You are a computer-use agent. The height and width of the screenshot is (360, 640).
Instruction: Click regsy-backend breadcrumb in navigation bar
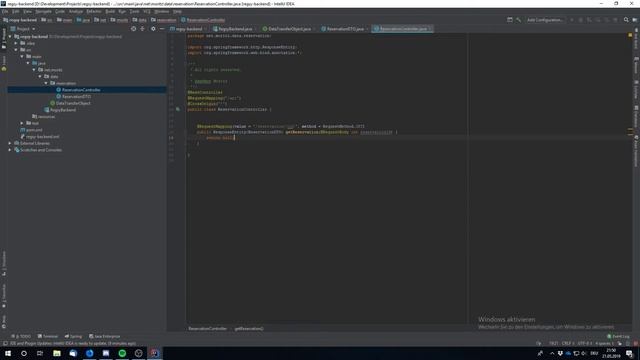click(x=20, y=20)
